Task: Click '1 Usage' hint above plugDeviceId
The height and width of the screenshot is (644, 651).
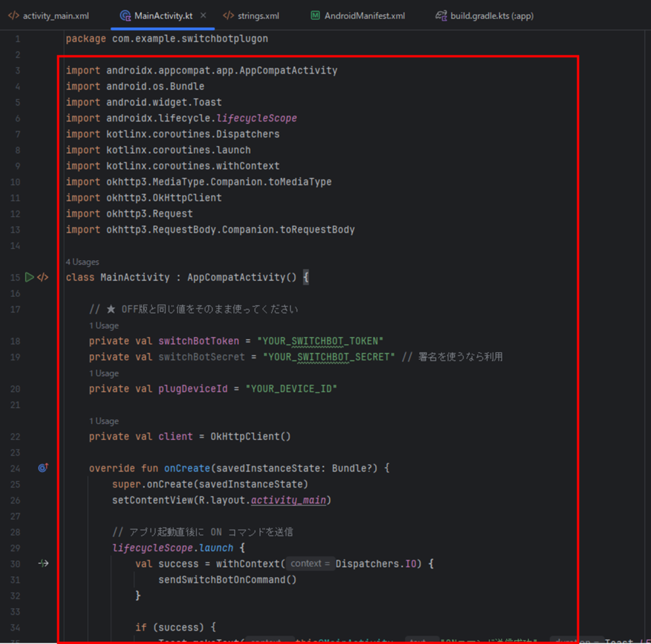Action: click(x=104, y=373)
